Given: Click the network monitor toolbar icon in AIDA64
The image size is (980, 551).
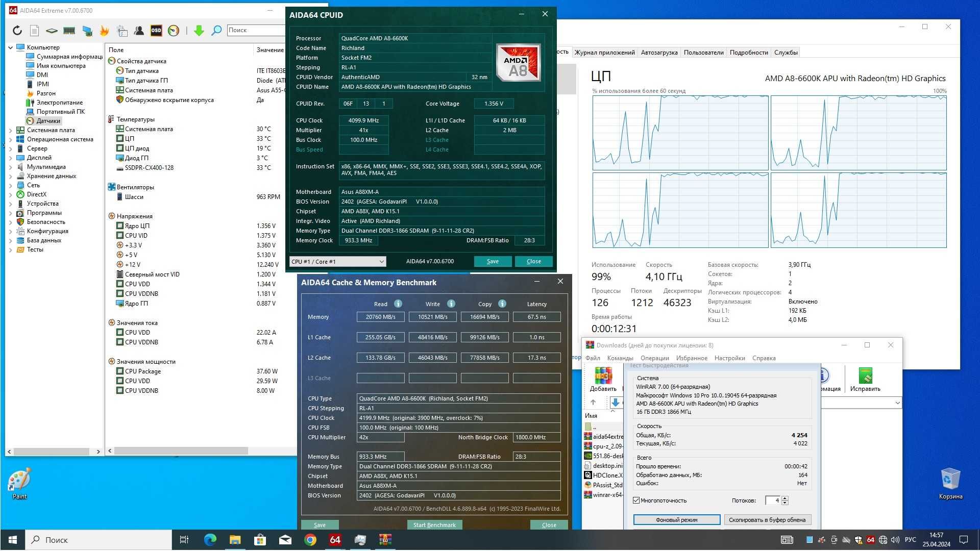Looking at the screenshot, I should [x=87, y=31].
